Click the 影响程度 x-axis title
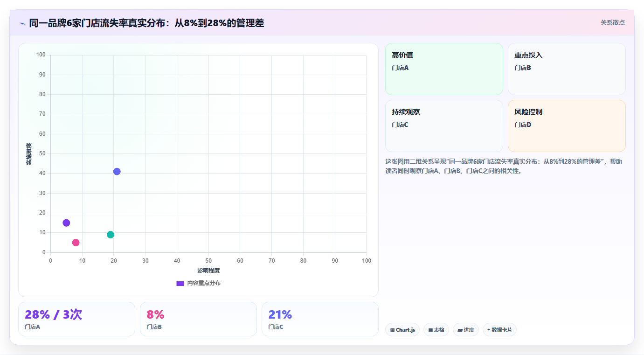 pos(208,271)
